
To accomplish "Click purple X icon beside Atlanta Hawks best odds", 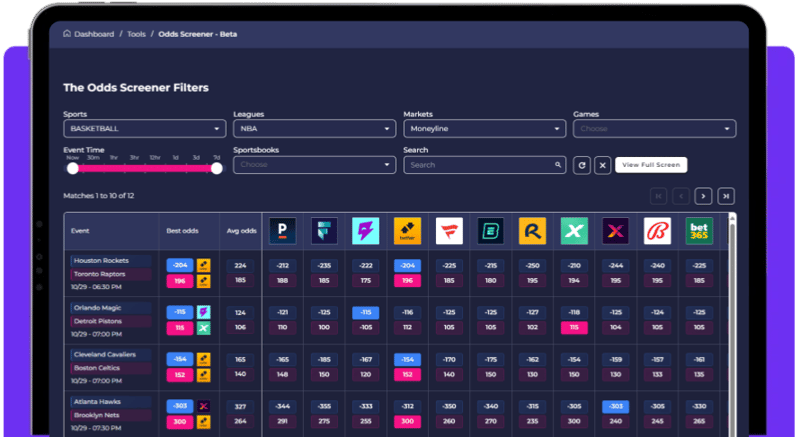I will pos(204,406).
